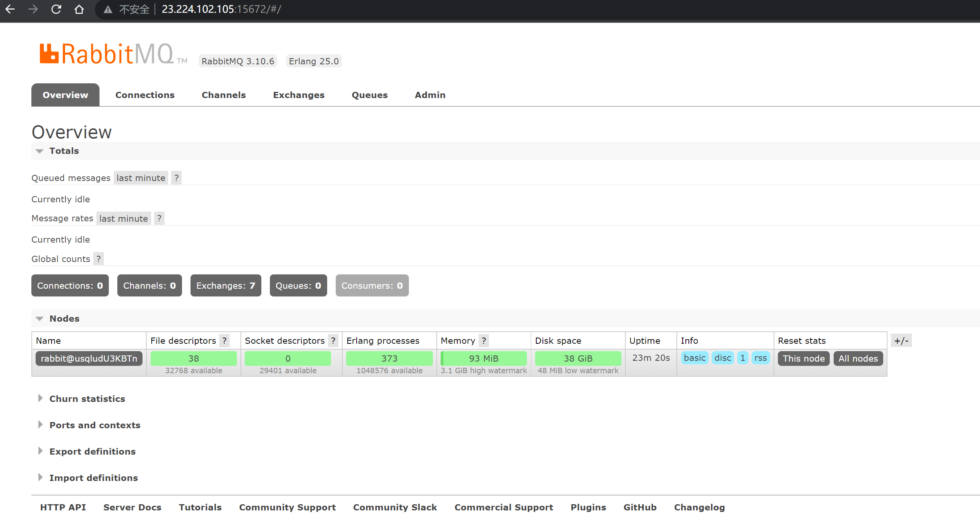The height and width of the screenshot is (517, 980).
Task: Expand Export definitions section
Action: [92, 452]
